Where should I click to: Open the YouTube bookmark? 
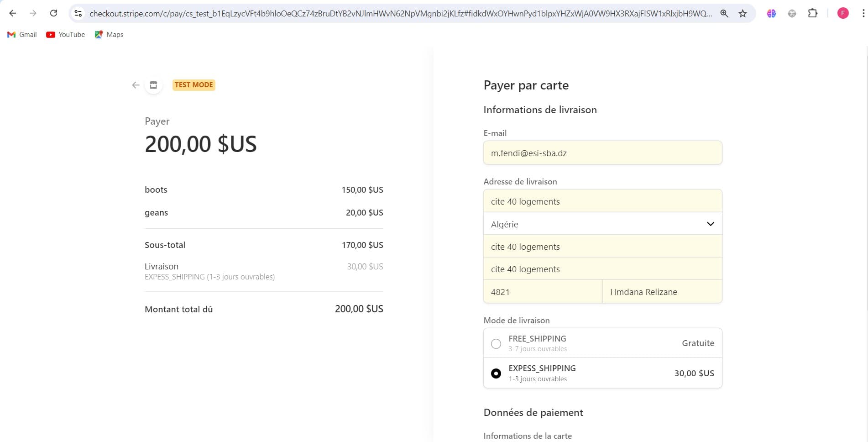click(66, 35)
